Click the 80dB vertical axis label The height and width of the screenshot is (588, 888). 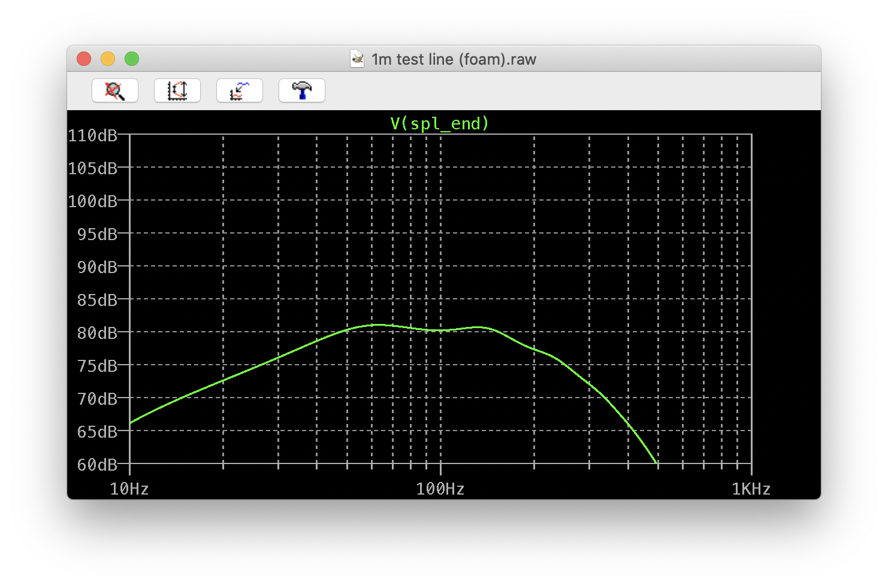(x=97, y=333)
